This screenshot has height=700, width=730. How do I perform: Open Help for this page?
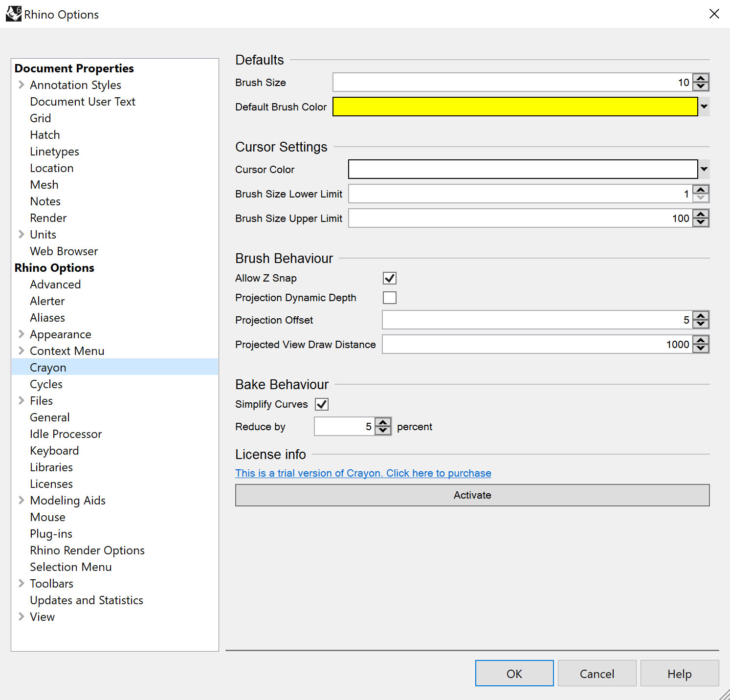coord(680,673)
